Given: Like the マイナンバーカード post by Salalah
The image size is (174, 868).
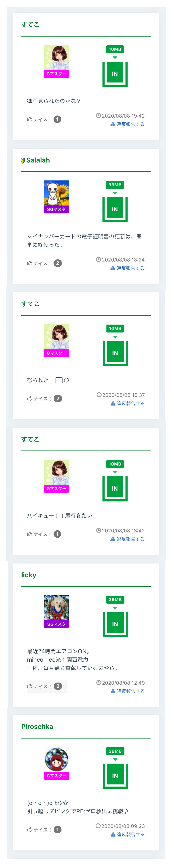Looking at the screenshot, I should [39, 263].
